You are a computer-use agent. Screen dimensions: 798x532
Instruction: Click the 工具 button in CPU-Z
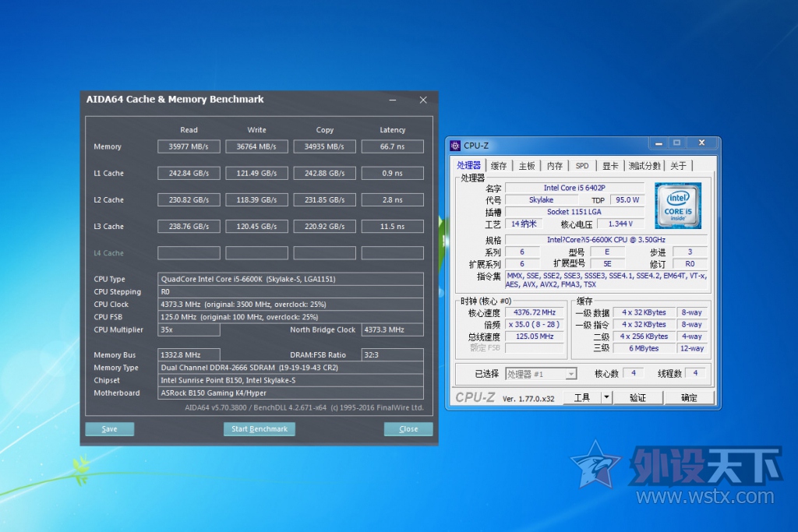[x=582, y=397]
